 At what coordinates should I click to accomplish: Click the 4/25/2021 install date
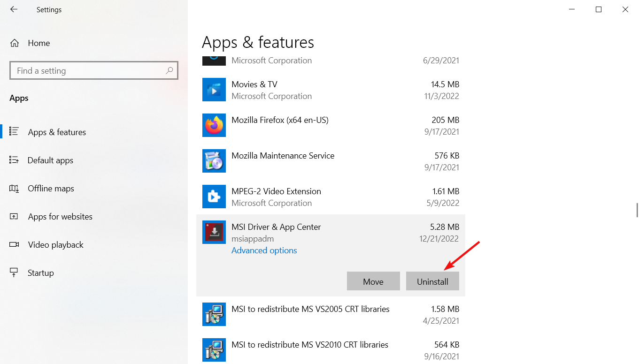441,321
